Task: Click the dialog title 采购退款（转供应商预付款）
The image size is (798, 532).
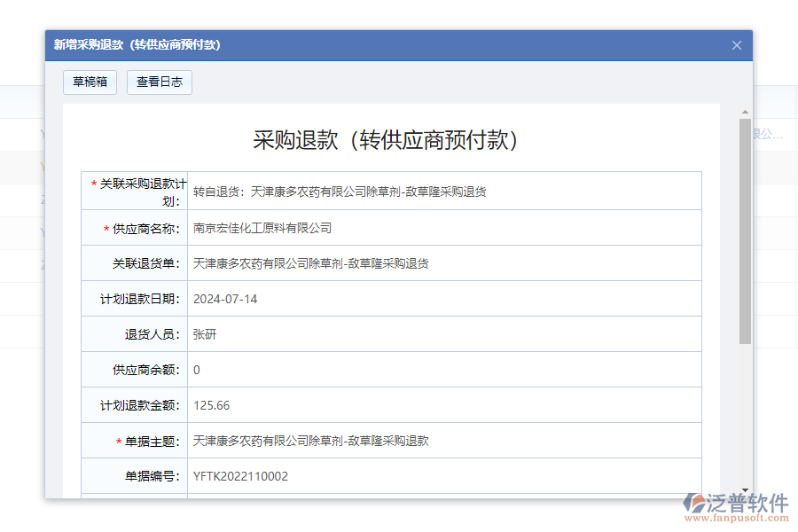Action: coord(387,139)
